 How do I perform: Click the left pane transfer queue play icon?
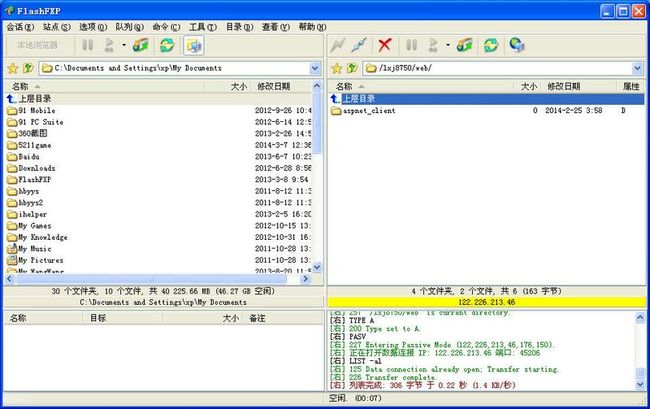click(109, 45)
